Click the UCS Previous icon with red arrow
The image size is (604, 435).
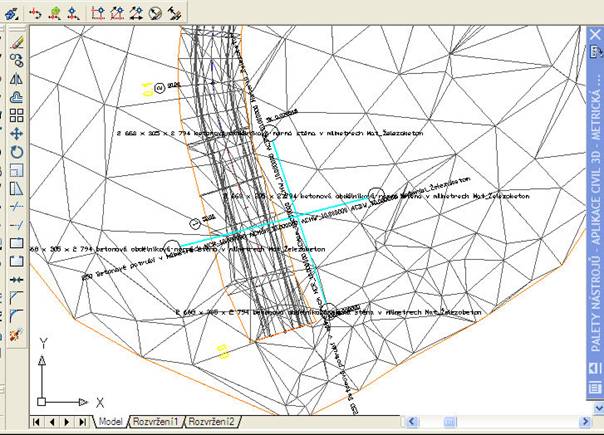click(35, 13)
